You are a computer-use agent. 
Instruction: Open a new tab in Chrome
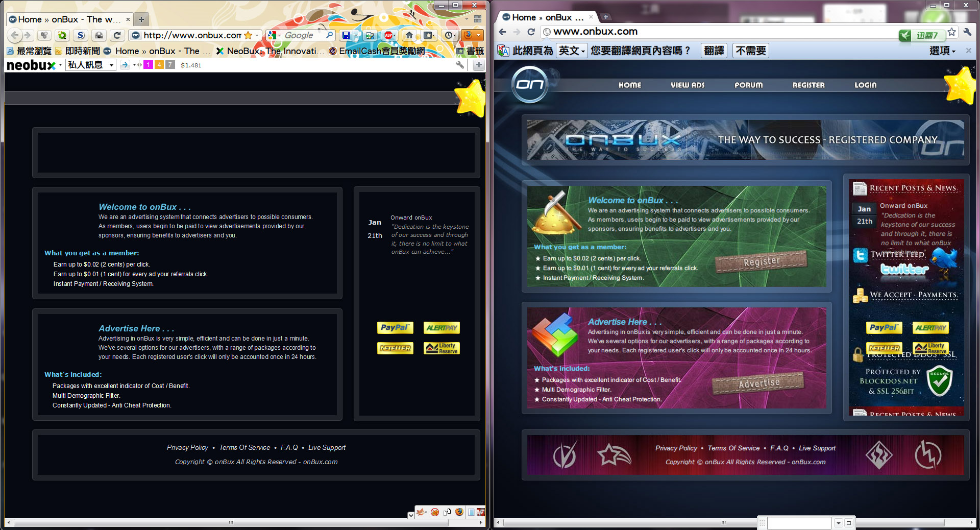605,17
